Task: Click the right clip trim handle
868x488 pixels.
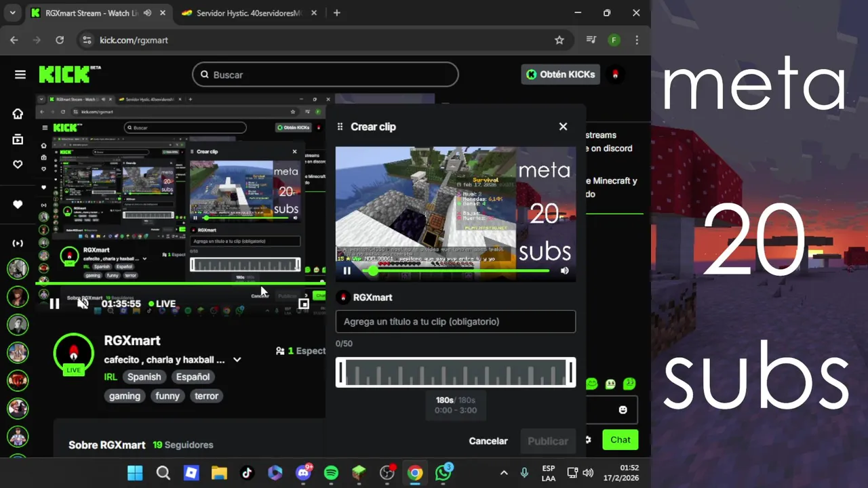Action: point(570,372)
